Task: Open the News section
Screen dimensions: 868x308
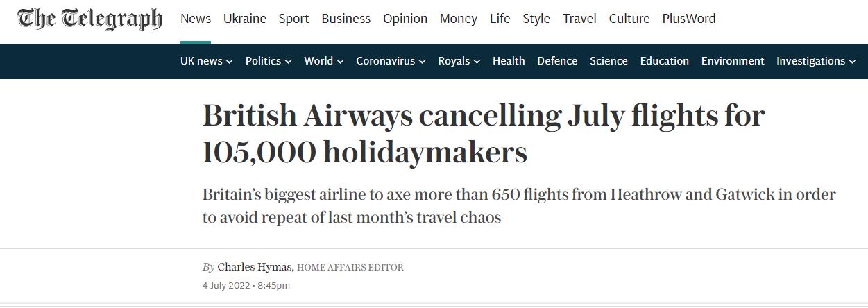Action: click(196, 19)
